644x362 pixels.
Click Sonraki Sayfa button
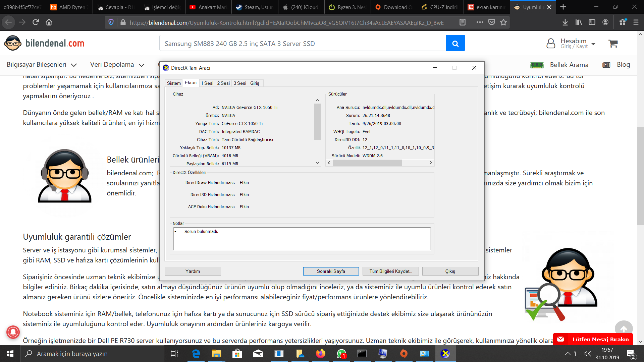point(331,271)
